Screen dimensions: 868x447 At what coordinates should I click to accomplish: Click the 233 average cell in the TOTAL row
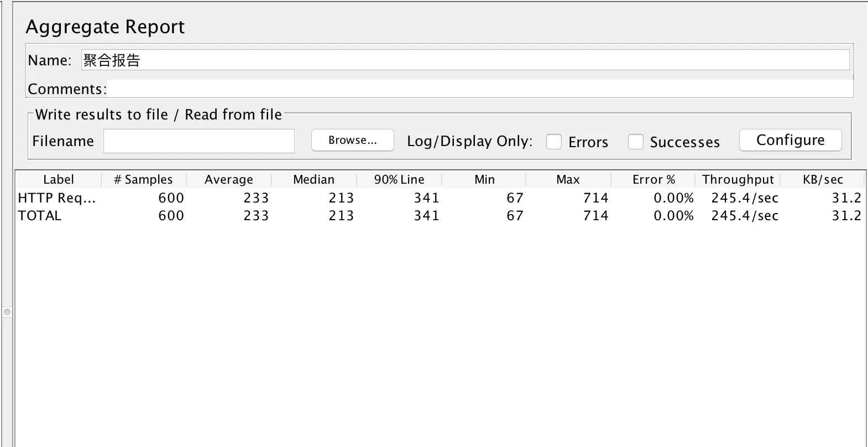[x=256, y=216]
